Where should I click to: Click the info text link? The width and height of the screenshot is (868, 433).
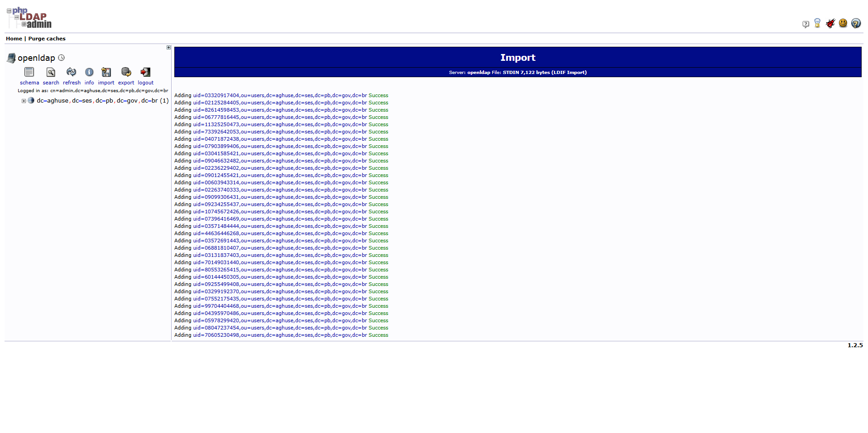click(x=89, y=83)
